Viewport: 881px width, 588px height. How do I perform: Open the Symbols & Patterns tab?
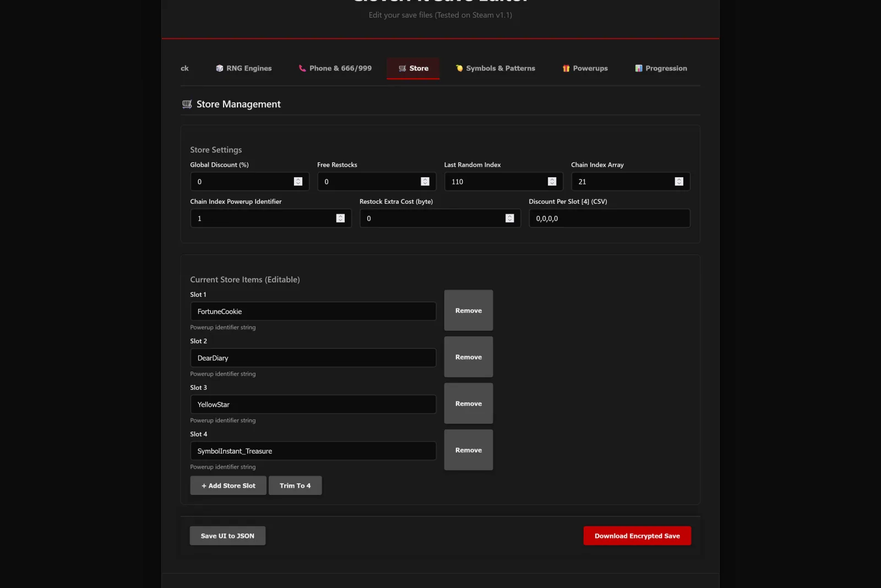click(495, 68)
